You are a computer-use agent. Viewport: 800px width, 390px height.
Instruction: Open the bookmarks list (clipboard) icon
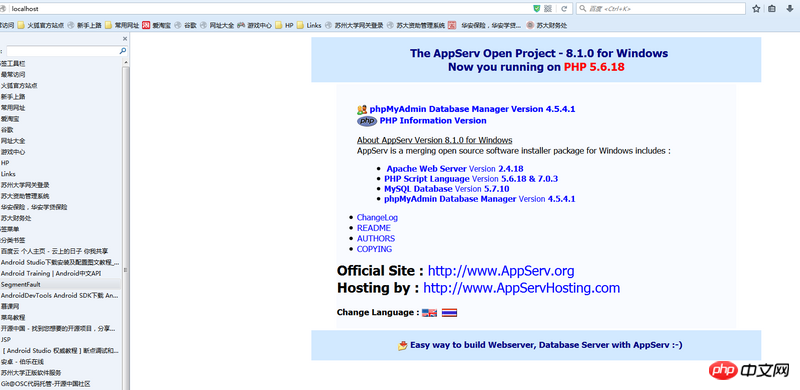(x=772, y=9)
